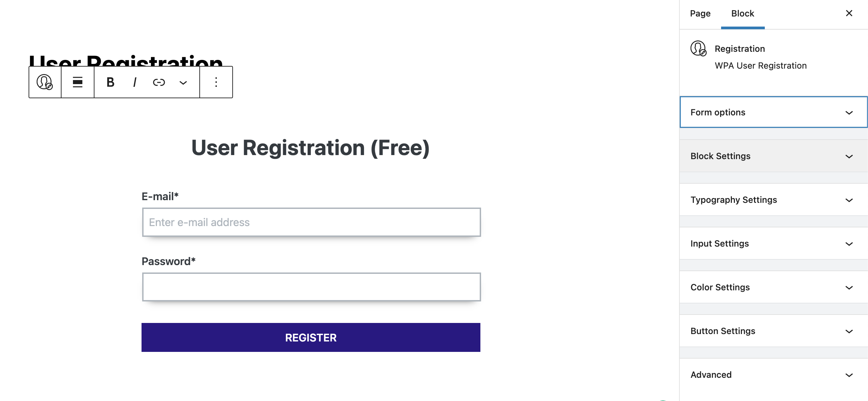The height and width of the screenshot is (401, 868).
Task: Click the Registration icon in sidebar header
Action: point(698,48)
